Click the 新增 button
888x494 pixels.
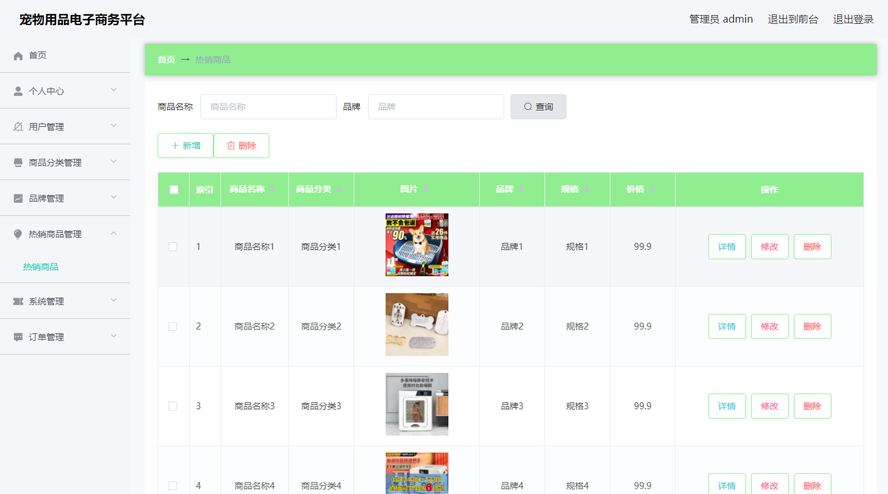pyautogui.click(x=185, y=146)
